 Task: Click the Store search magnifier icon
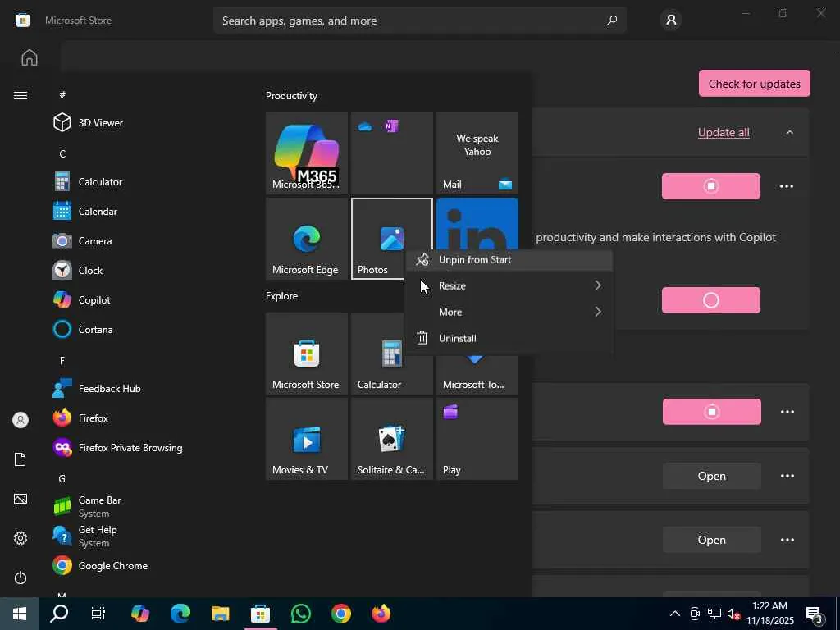[x=611, y=21]
